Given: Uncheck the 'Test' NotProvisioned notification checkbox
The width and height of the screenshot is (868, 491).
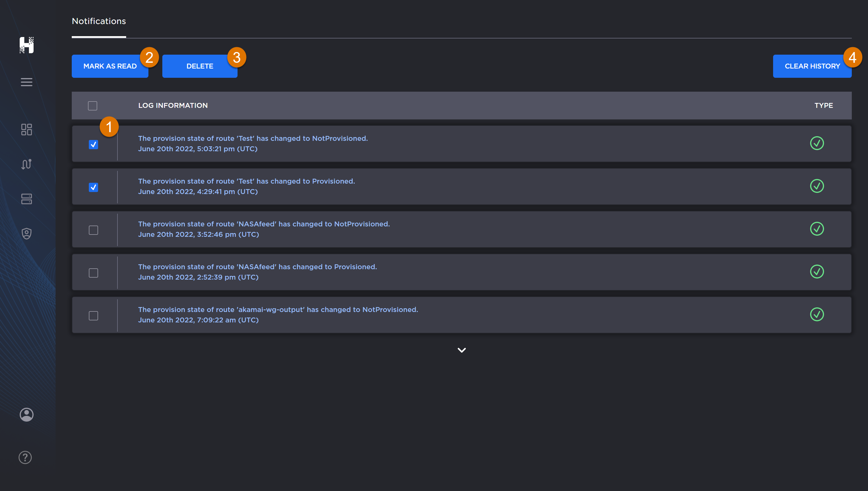Looking at the screenshot, I should pos(93,144).
